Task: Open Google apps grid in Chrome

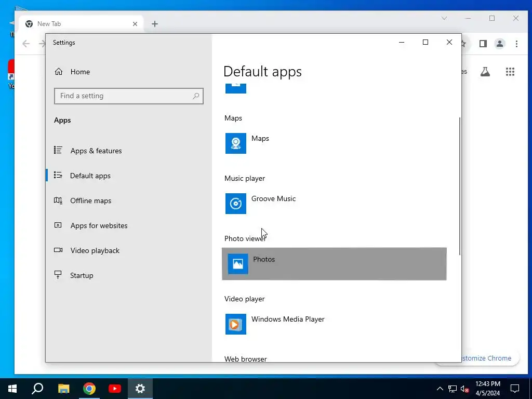Action: [510, 72]
